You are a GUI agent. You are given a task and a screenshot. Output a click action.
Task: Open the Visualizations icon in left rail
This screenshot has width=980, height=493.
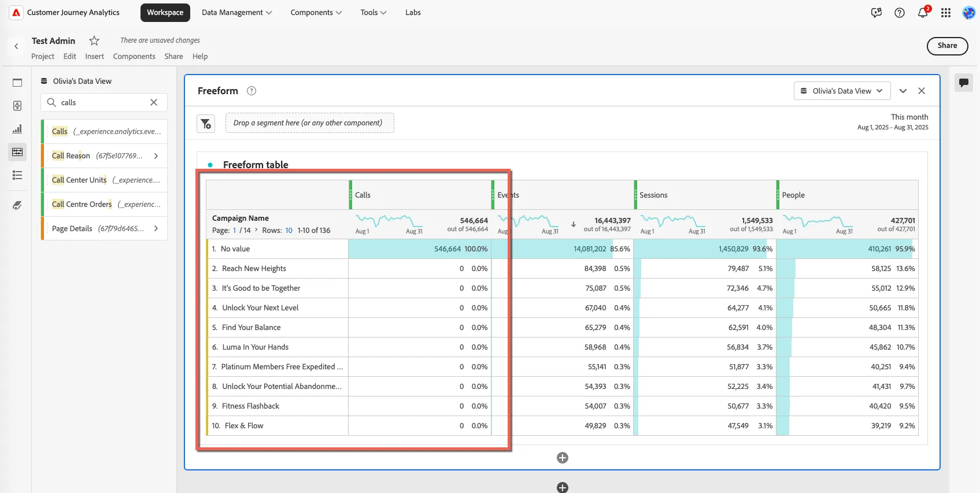point(17,129)
